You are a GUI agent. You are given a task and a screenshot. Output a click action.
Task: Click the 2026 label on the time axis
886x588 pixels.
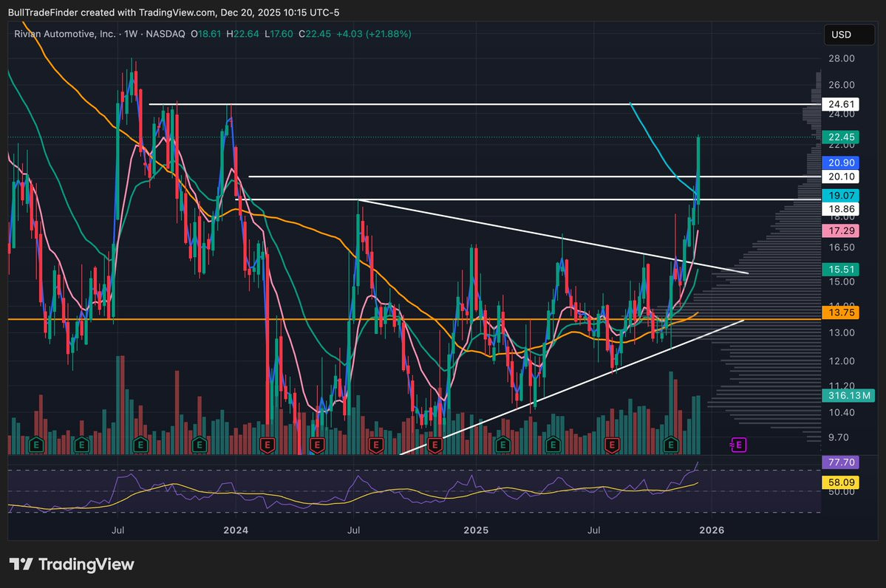tap(712, 530)
